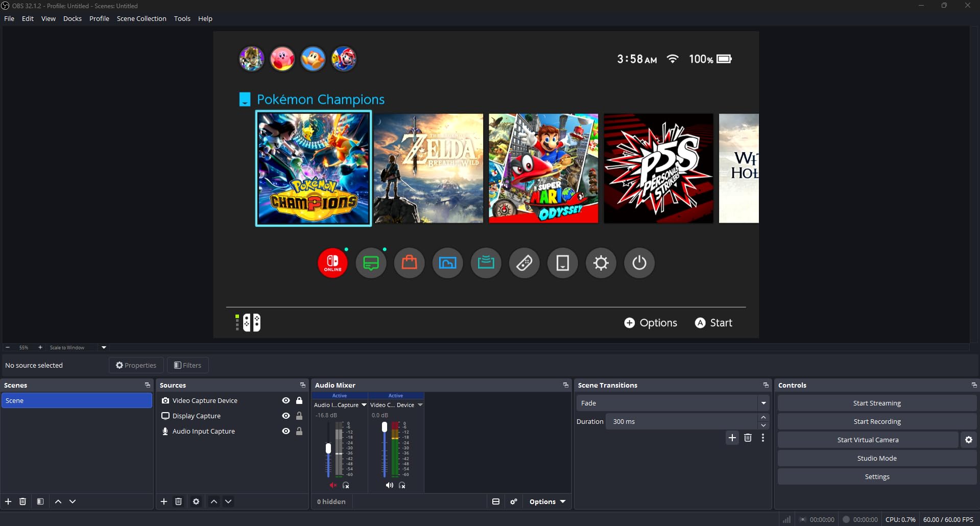980x526 pixels.
Task: Start the Virtual Camera
Action: [x=868, y=440]
